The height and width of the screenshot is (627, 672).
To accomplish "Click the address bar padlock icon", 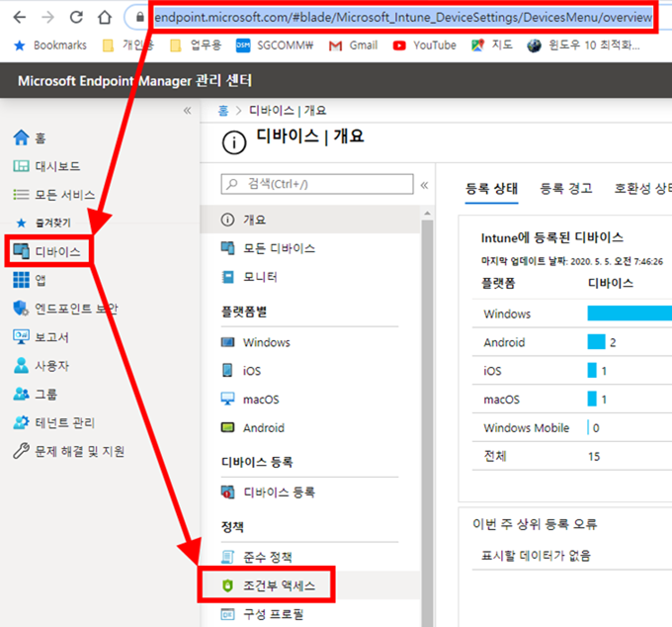I will click(140, 18).
